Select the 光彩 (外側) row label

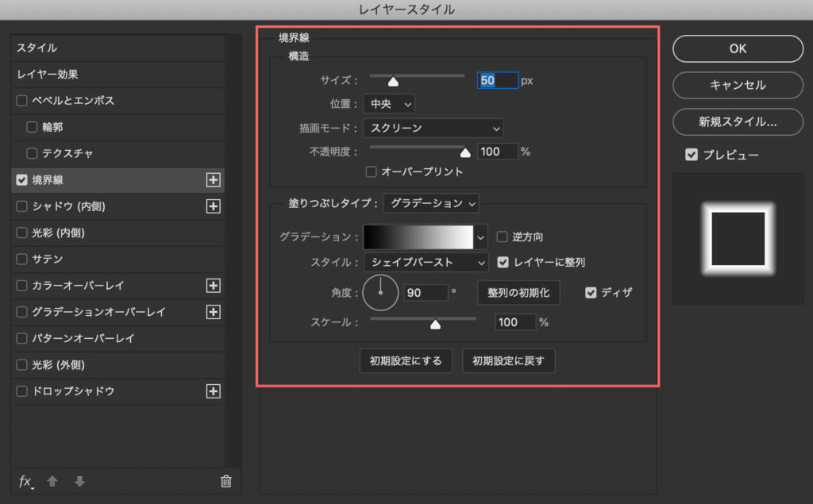pos(58,365)
